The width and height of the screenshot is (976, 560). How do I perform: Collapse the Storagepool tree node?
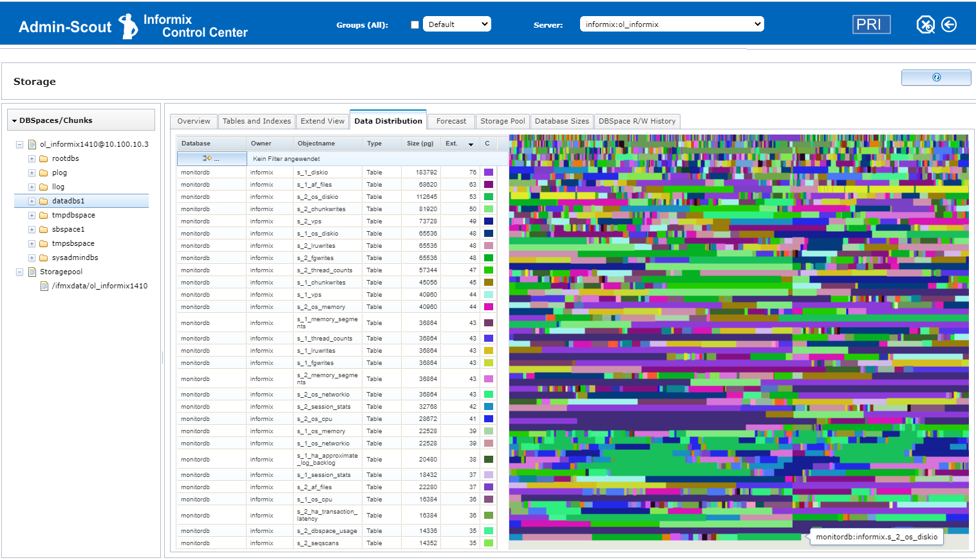click(x=19, y=272)
